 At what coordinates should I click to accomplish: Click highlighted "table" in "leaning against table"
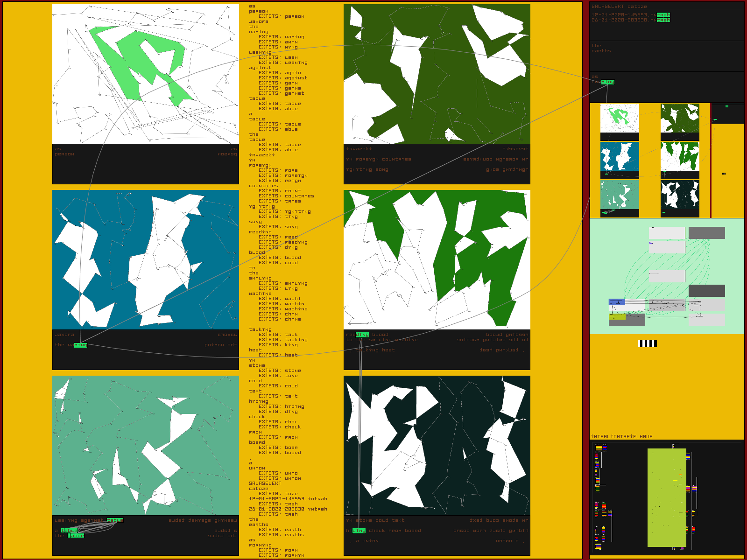115,520
